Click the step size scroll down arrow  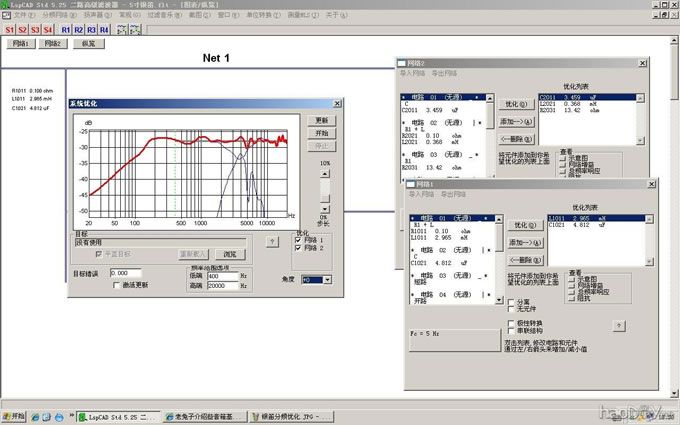324,208
